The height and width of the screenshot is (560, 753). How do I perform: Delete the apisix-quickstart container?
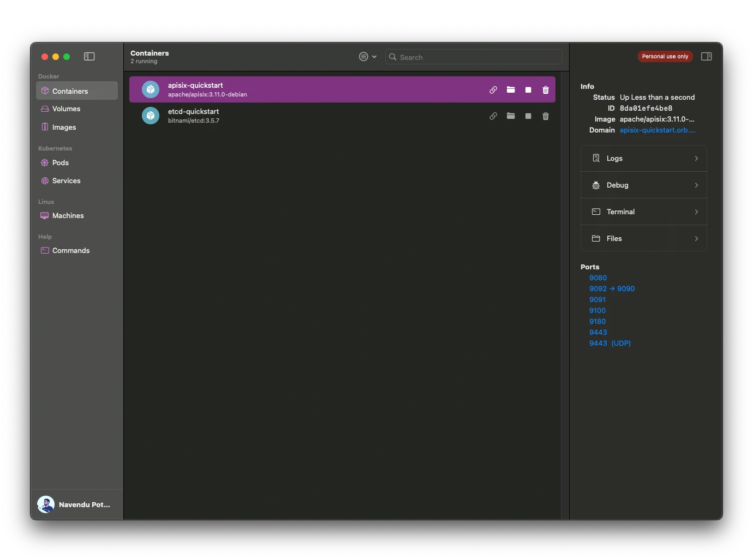click(x=546, y=90)
